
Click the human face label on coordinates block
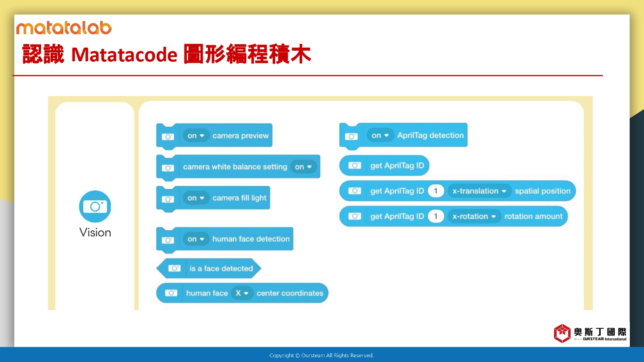point(207,293)
